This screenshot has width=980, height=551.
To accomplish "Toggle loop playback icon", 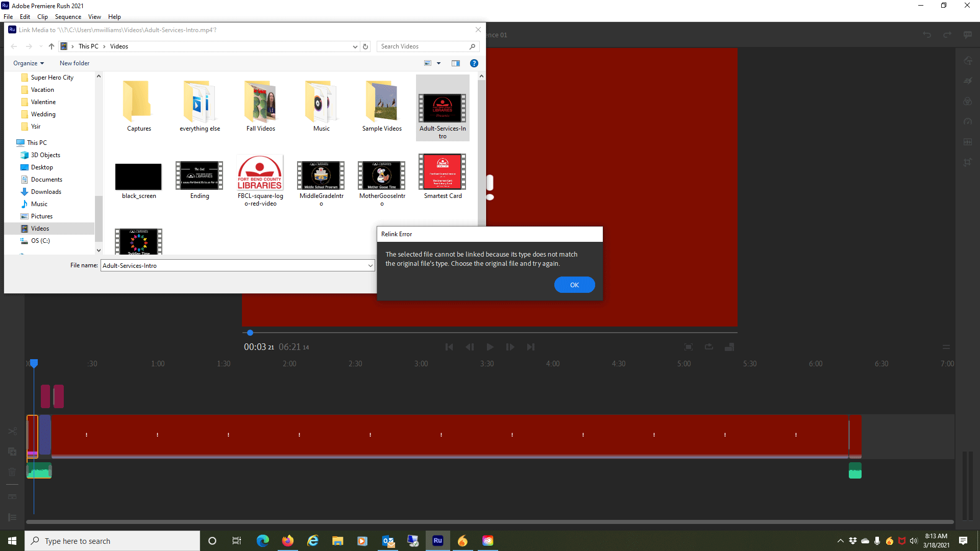I will [x=709, y=347].
